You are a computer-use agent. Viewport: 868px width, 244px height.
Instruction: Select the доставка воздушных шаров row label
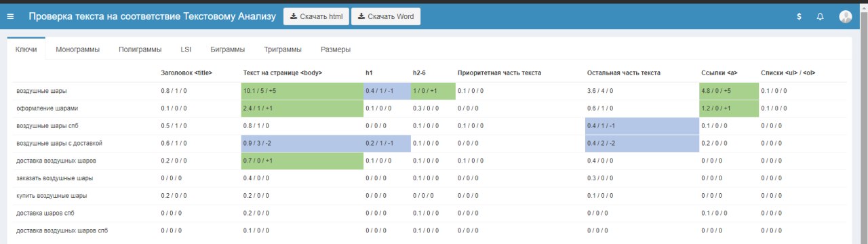click(x=56, y=161)
